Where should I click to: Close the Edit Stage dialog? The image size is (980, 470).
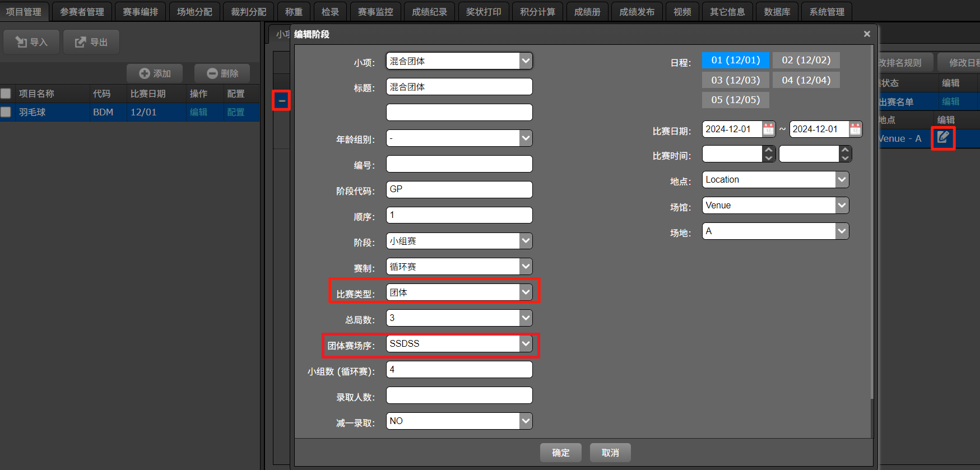coord(867,34)
